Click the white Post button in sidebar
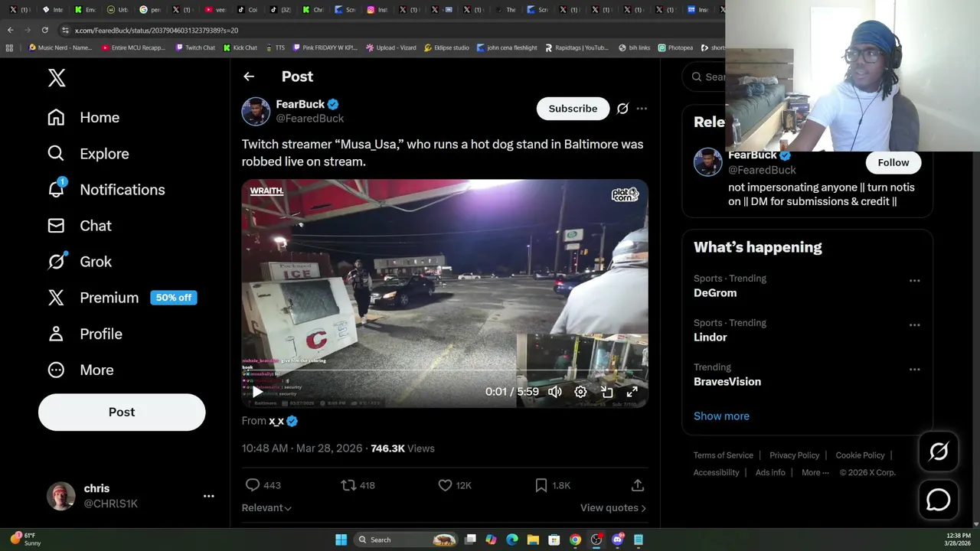Image resolution: width=980 pixels, height=551 pixels. point(122,412)
